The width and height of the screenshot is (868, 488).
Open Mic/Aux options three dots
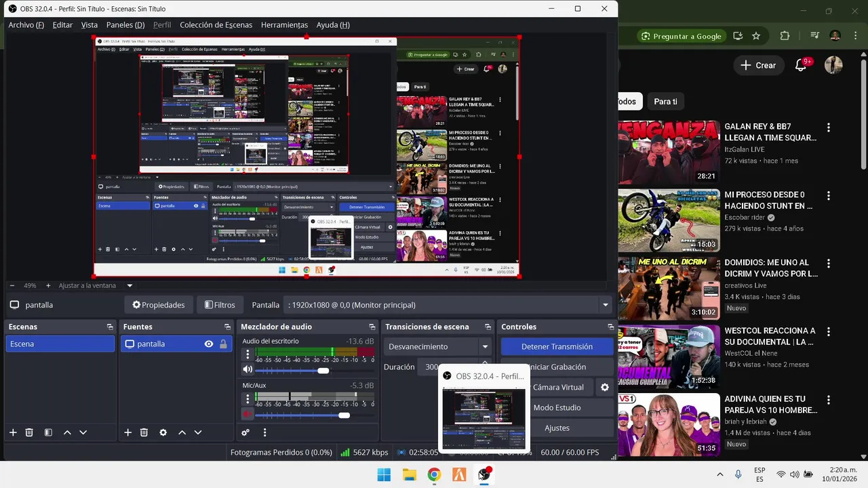[x=248, y=399]
